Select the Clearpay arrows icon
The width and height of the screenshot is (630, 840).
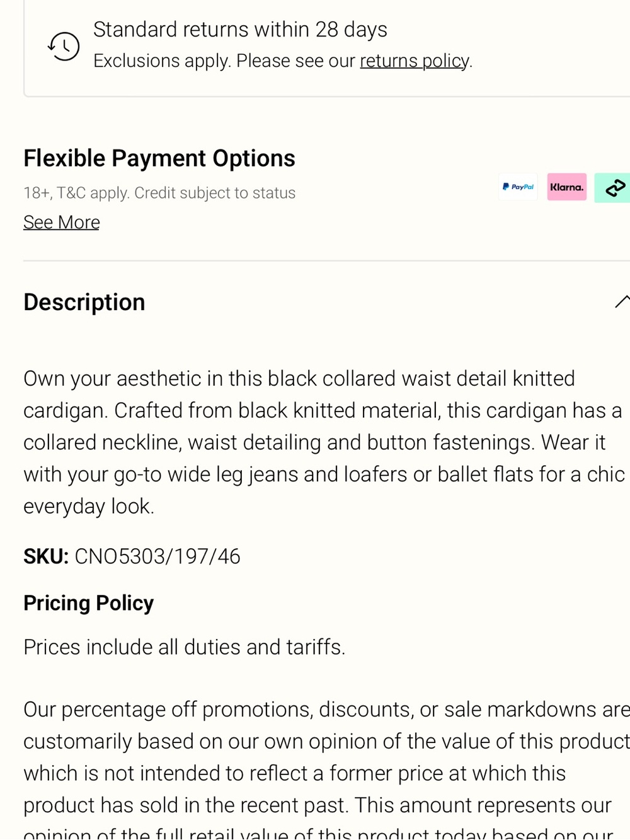click(612, 188)
